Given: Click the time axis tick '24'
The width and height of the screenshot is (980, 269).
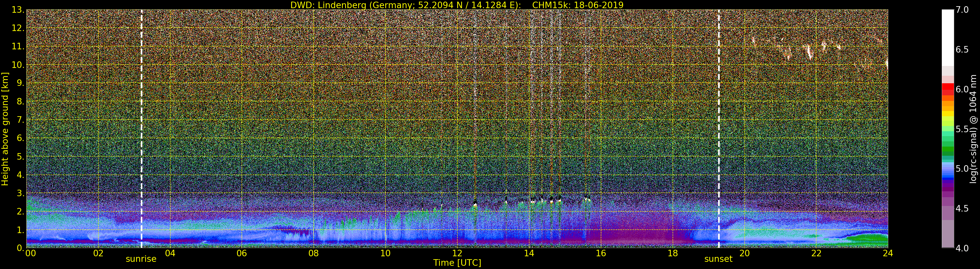Looking at the screenshot, I should [888, 253].
